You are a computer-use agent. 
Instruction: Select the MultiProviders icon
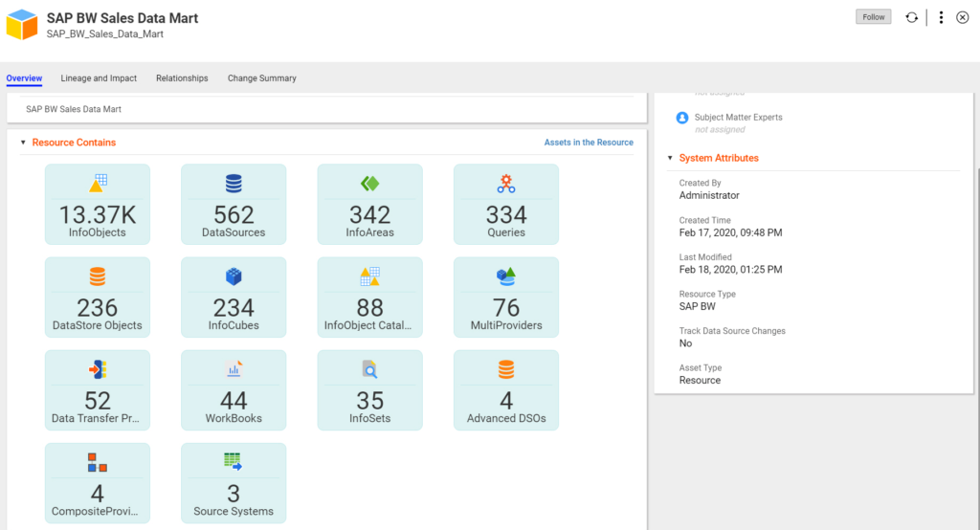[x=506, y=276]
